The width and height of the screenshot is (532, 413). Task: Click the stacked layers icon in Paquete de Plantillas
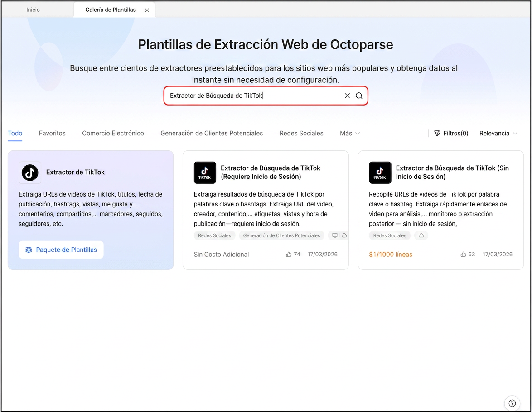[29, 250]
